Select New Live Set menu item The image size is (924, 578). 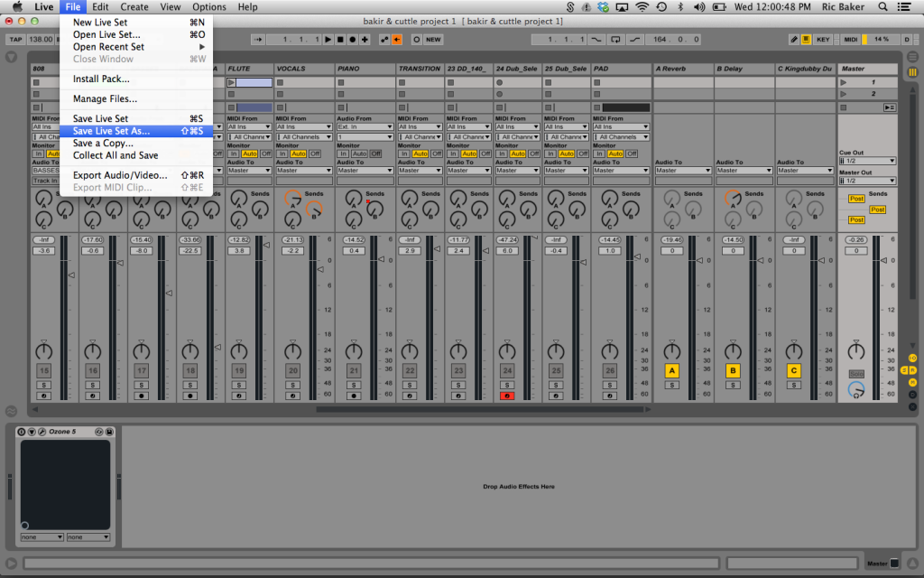(x=136, y=23)
